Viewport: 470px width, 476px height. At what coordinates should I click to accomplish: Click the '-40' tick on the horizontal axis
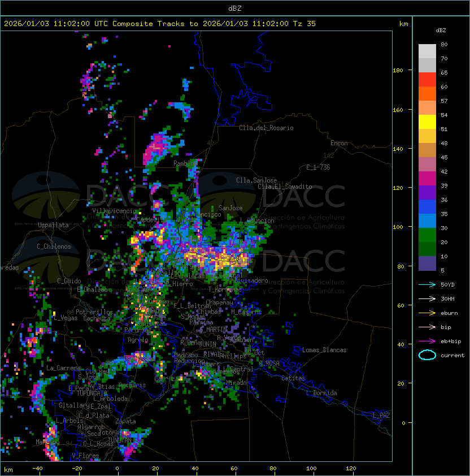point(37,469)
